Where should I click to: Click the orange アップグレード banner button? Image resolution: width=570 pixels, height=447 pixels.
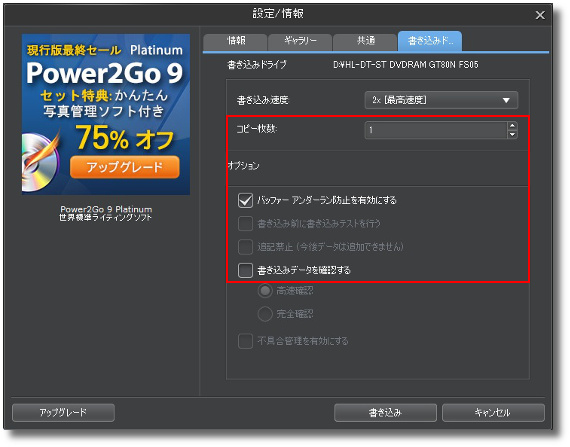125,167
